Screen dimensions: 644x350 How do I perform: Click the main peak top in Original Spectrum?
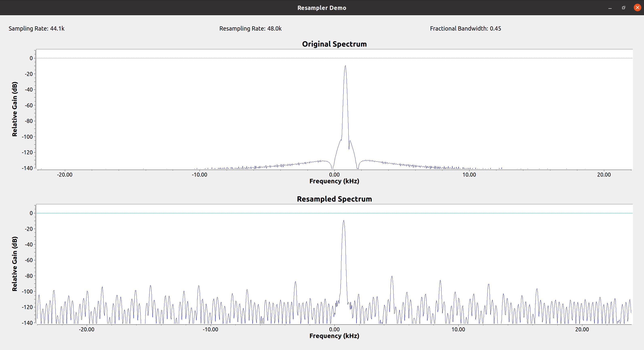345,66
